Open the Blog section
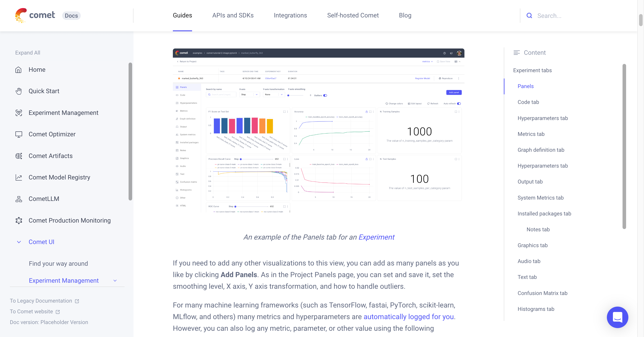 (405, 15)
